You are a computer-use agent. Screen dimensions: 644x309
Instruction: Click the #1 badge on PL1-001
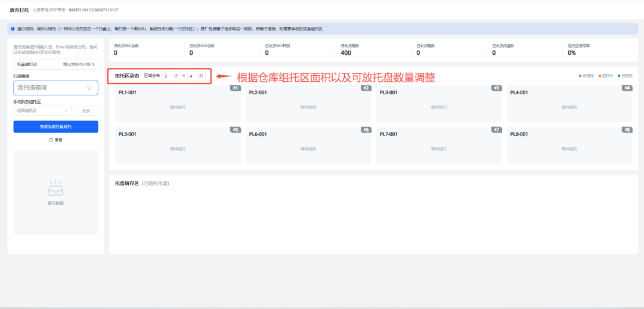pyautogui.click(x=236, y=88)
